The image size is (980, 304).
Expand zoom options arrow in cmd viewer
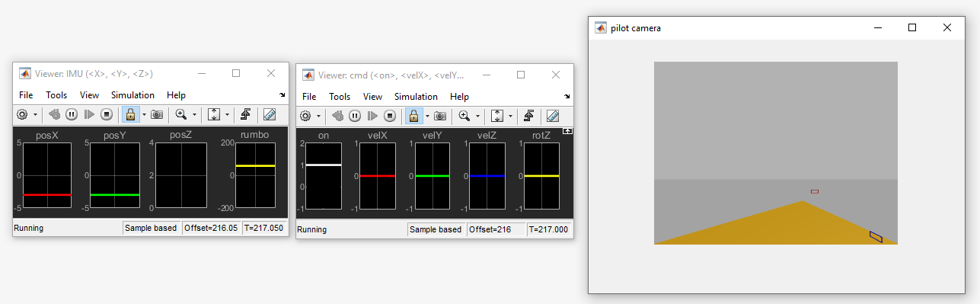click(477, 117)
